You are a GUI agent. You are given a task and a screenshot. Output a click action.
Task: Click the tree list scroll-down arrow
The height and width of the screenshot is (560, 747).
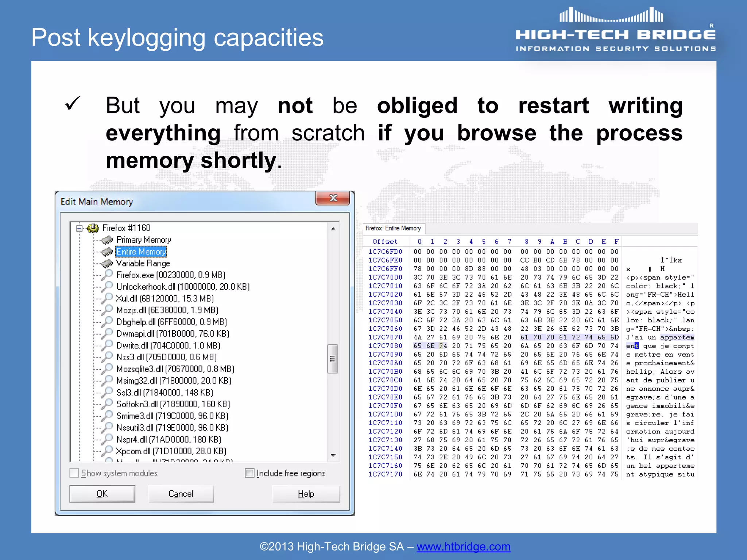tap(333, 455)
